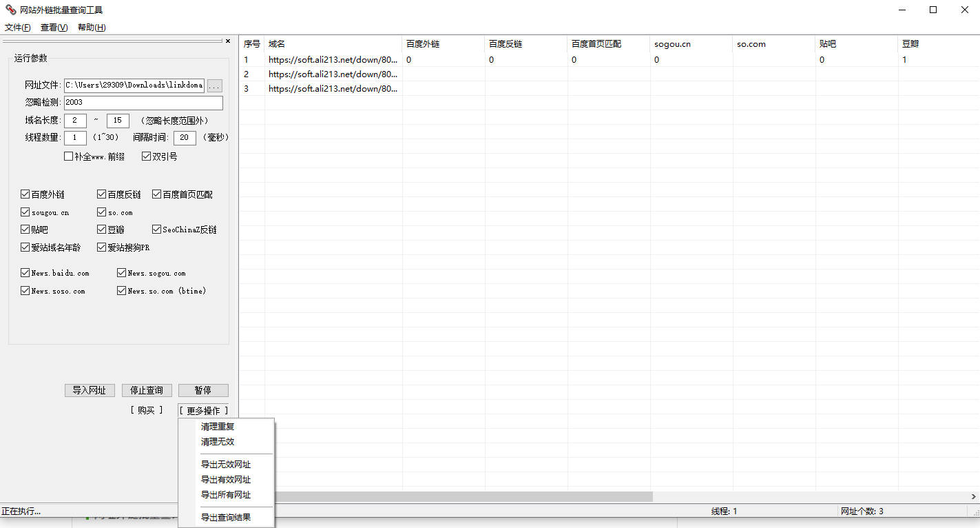Choose 导出无效网址 menu entry

pyautogui.click(x=226, y=465)
